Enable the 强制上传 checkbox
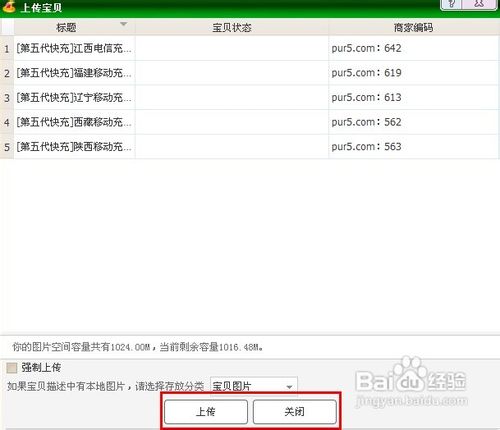The height and width of the screenshot is (430, 500). [x=12, y=368]
